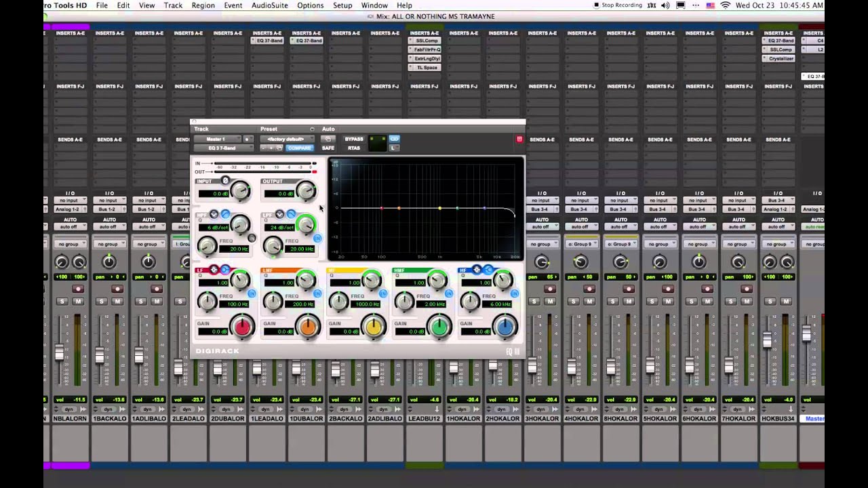Image resolution: width=868 pixels, height=488 pixels.
Task: Click the preset next '+' button
Action: click(271, 148)
